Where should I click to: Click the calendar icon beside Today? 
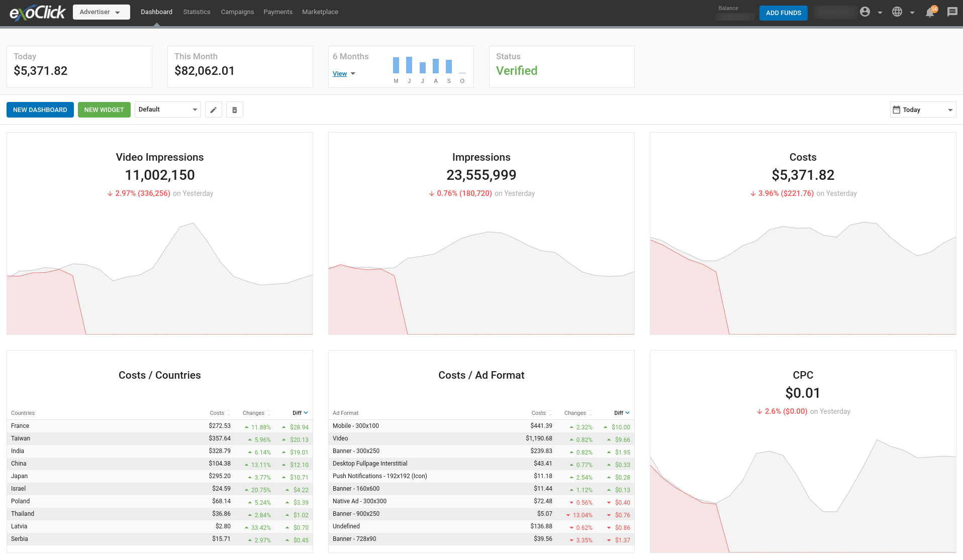pos(896,110)
